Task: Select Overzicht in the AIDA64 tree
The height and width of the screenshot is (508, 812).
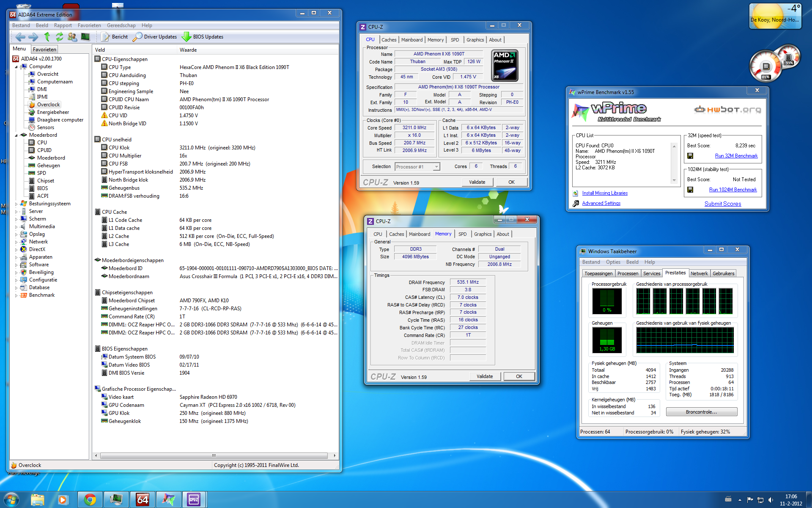Action: 44,74
